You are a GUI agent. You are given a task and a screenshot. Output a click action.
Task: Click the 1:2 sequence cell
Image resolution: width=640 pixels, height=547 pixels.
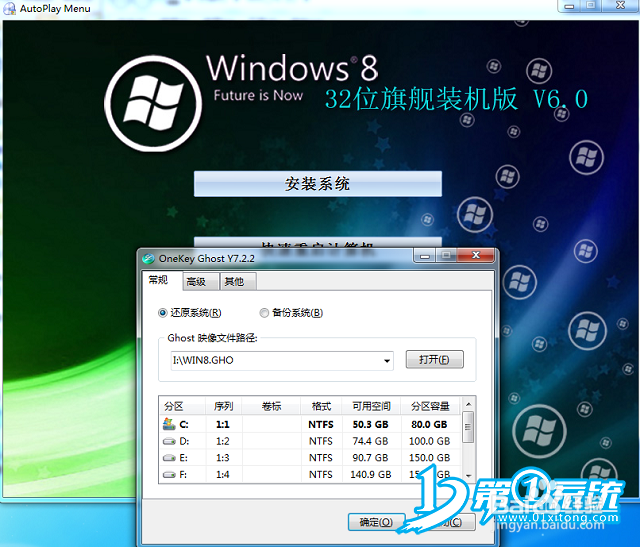[223, 441]
